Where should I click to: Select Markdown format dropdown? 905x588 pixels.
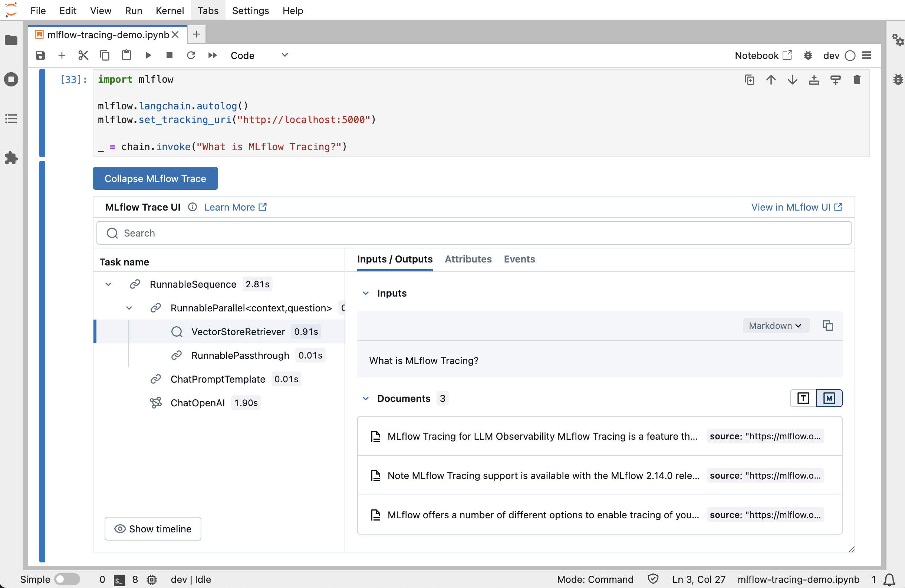(x=774, y=325)
